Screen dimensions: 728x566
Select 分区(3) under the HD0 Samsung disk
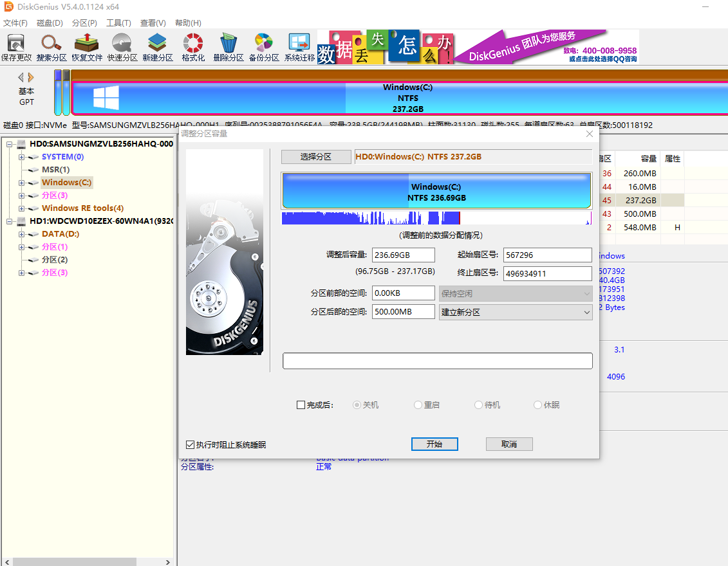pos(55,196)
